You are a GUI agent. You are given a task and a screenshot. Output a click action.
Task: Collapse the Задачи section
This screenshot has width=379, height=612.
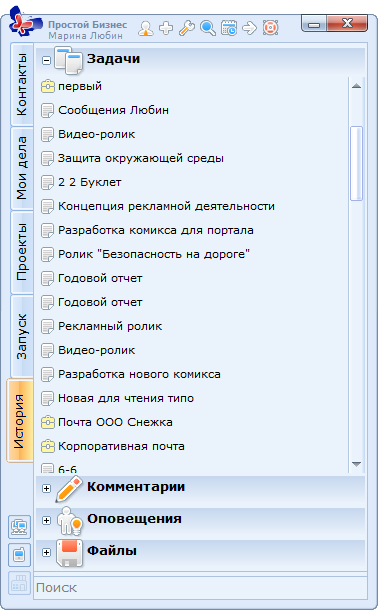point(46,60)
